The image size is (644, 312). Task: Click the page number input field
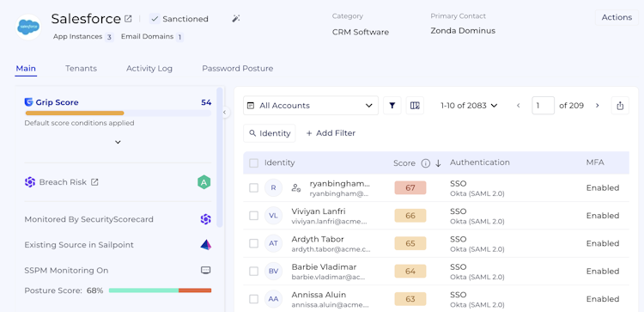[543, 106]
